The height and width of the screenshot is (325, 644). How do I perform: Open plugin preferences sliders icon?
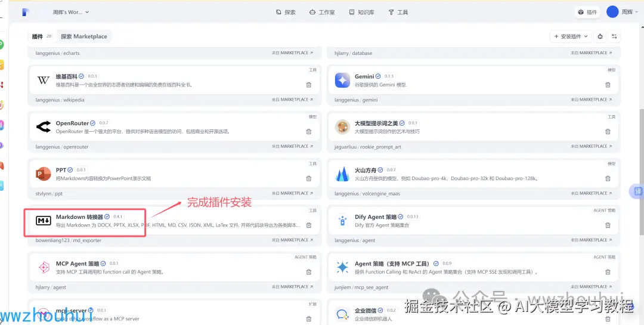(x=614, y=36)
